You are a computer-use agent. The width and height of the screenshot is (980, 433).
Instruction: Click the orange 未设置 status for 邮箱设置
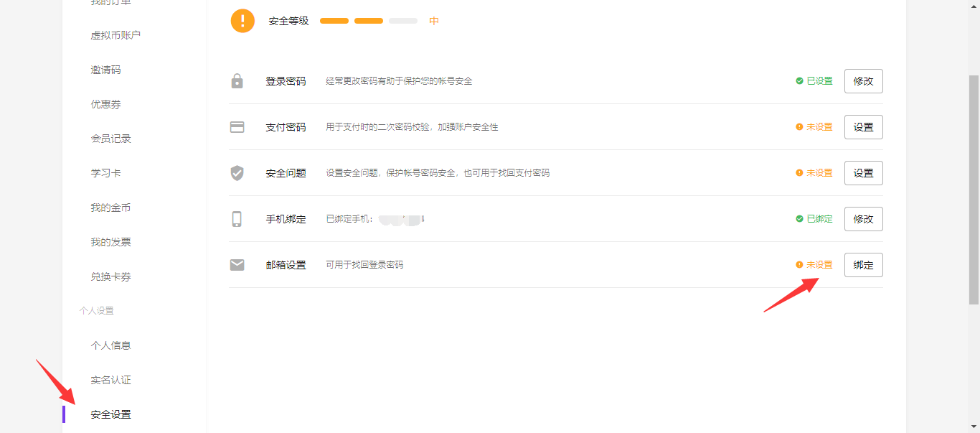coord(814,265)
